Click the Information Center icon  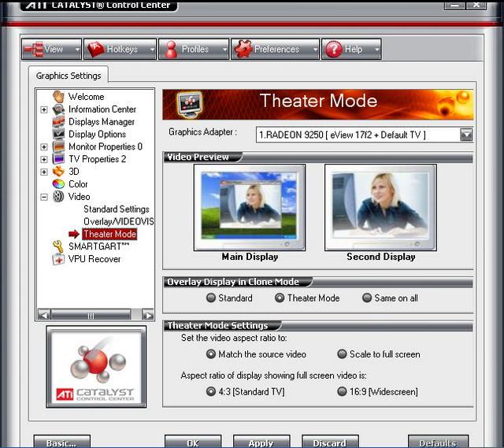(x=58, y=109)
